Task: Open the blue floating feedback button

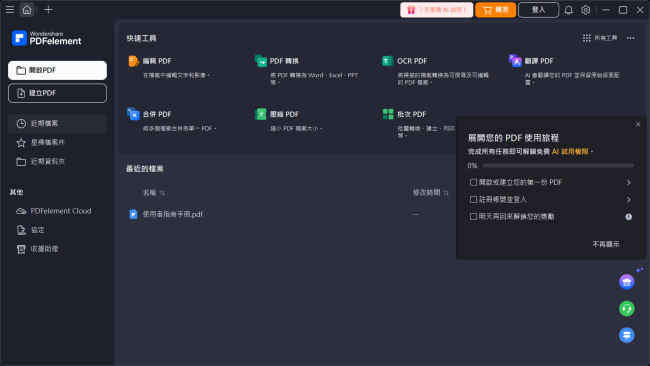Action: point(626,335)
